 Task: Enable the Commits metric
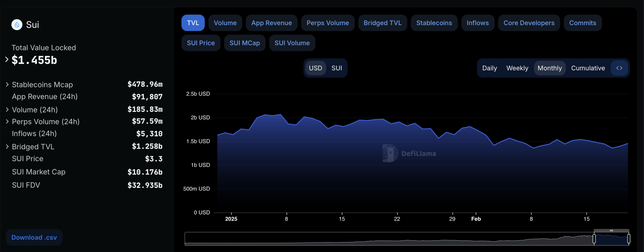[583, 23]
